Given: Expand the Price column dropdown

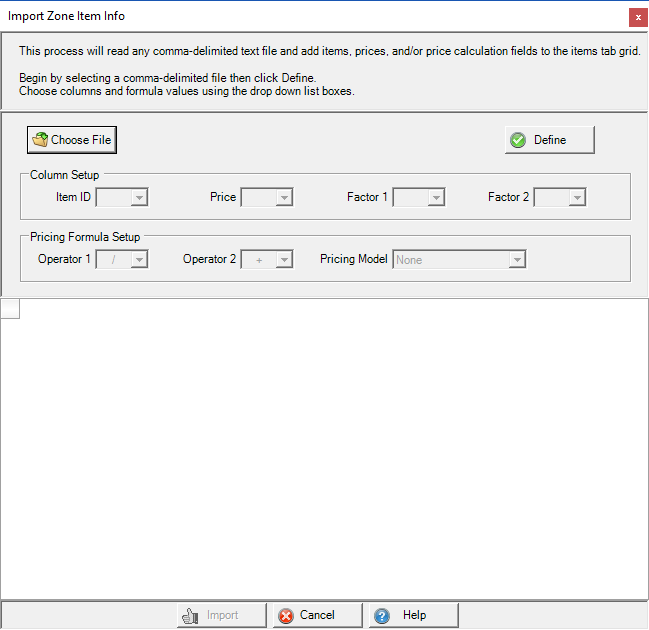Looking at the screenshot, I should pyautogui.click(x=284, y=198).
